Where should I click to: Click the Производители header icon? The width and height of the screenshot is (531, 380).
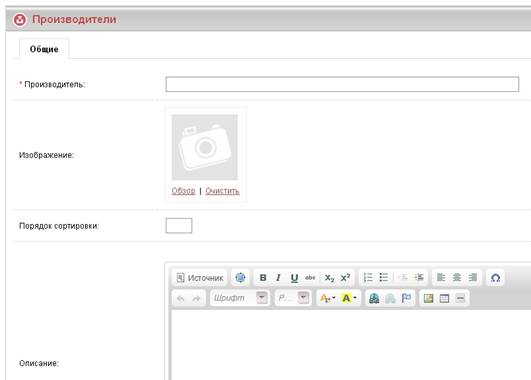[19, 19]
